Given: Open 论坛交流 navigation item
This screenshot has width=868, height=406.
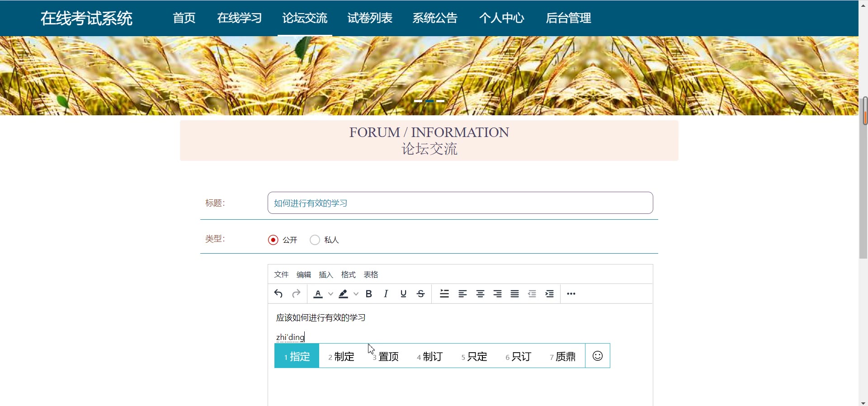Looking at the screenshot, I should (305, 18).
